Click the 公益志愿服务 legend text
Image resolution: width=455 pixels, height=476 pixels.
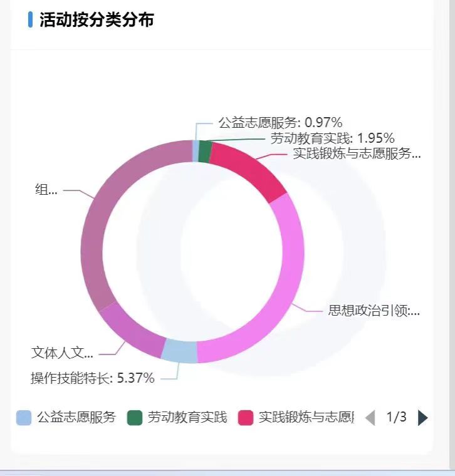[76, 418]
